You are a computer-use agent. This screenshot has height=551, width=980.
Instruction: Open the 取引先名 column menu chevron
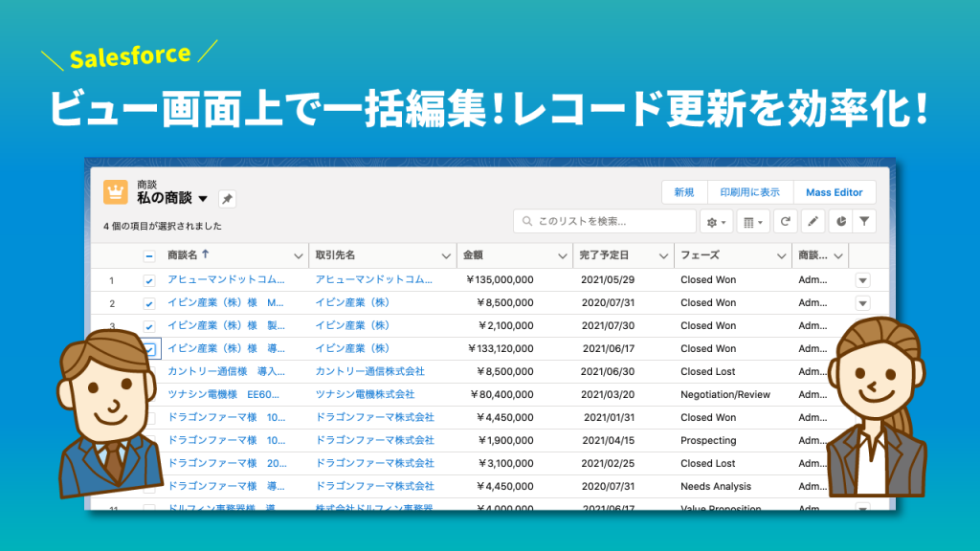click(446, 256)
